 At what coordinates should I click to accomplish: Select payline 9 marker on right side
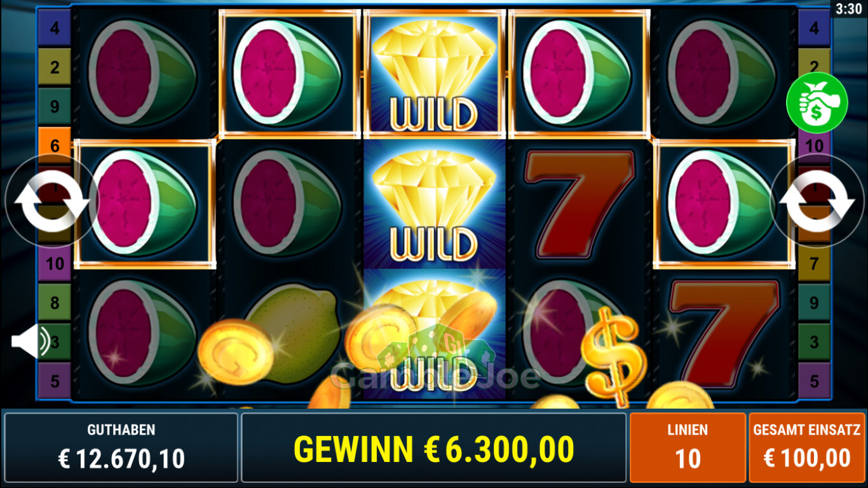814,303
